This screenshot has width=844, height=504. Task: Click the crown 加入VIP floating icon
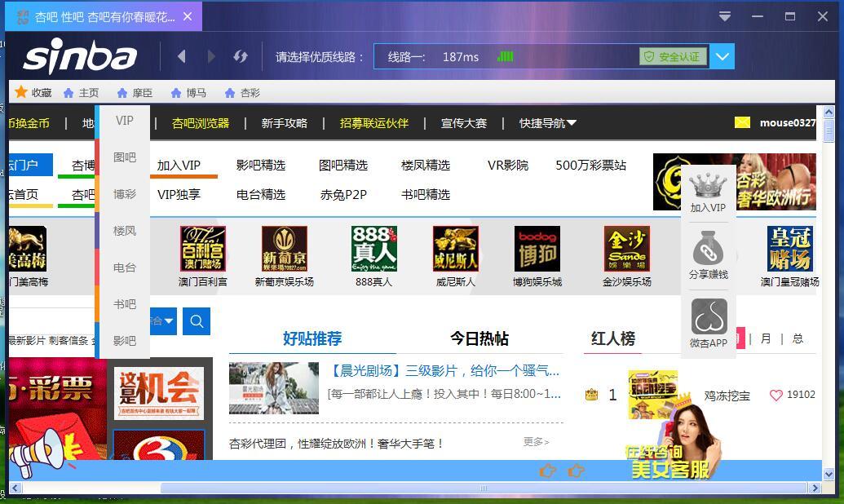(708, 186)
